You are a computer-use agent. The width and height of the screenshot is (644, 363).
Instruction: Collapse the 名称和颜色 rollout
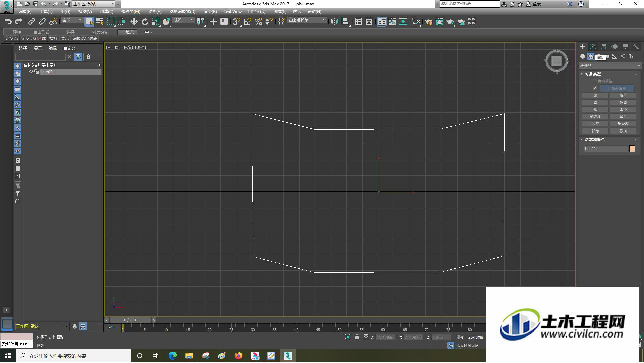pyautogui.click(x=594, y=140)
